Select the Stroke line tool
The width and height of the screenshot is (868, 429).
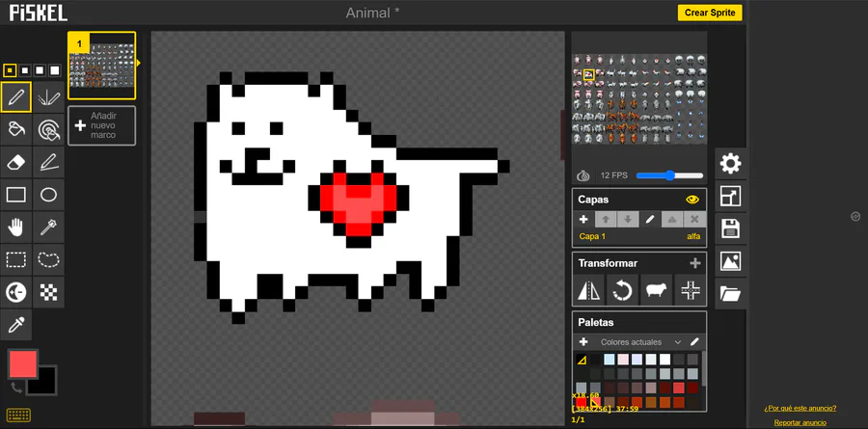[x=49, y=162]
